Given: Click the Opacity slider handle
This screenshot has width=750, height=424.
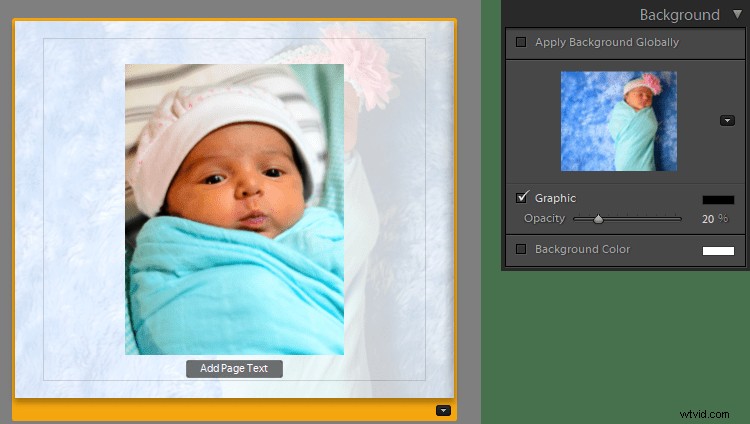Looking at the screenshot, I should (x=598, y=219).
